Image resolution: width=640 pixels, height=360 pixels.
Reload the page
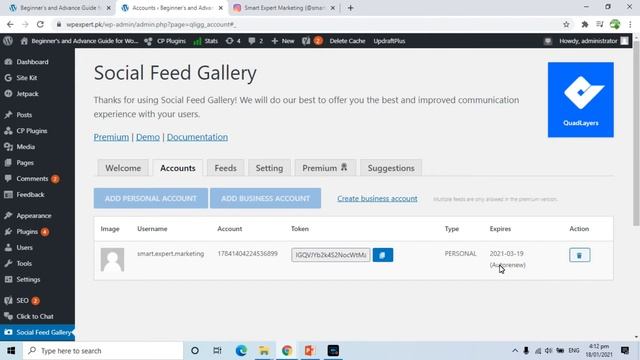[40, 24]
